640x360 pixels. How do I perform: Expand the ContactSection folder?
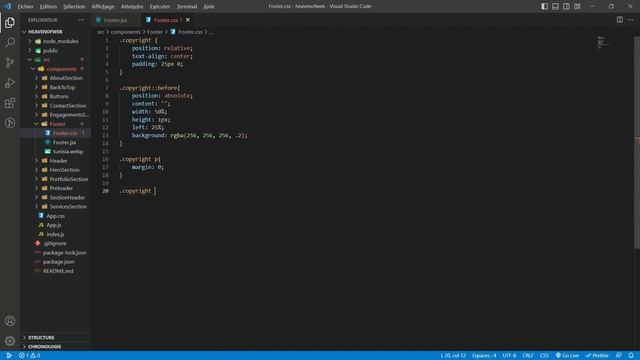56,106
